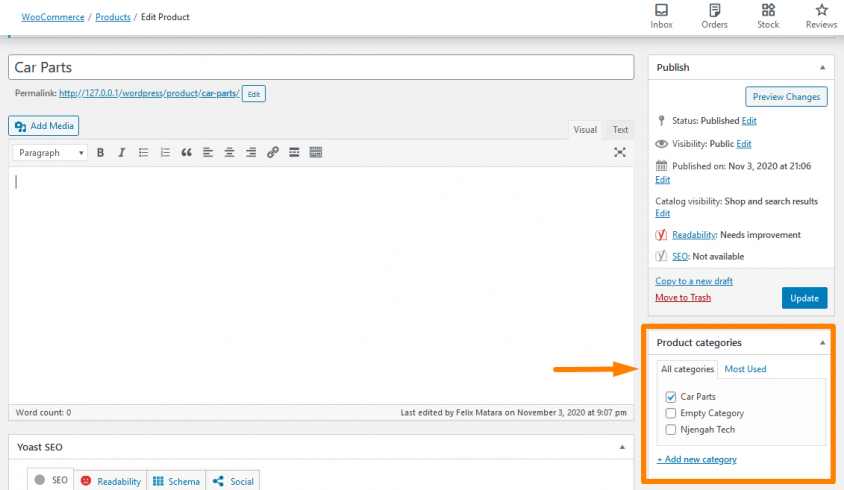This screenshot has height=490, width=844.
Task: Open the Stock activity panel
Action: tap(767, 16)
